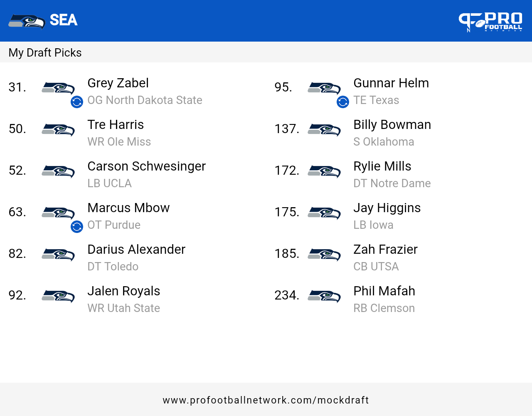
Task: Click the Jalen Royals player name
Action: tap(123, 291)
